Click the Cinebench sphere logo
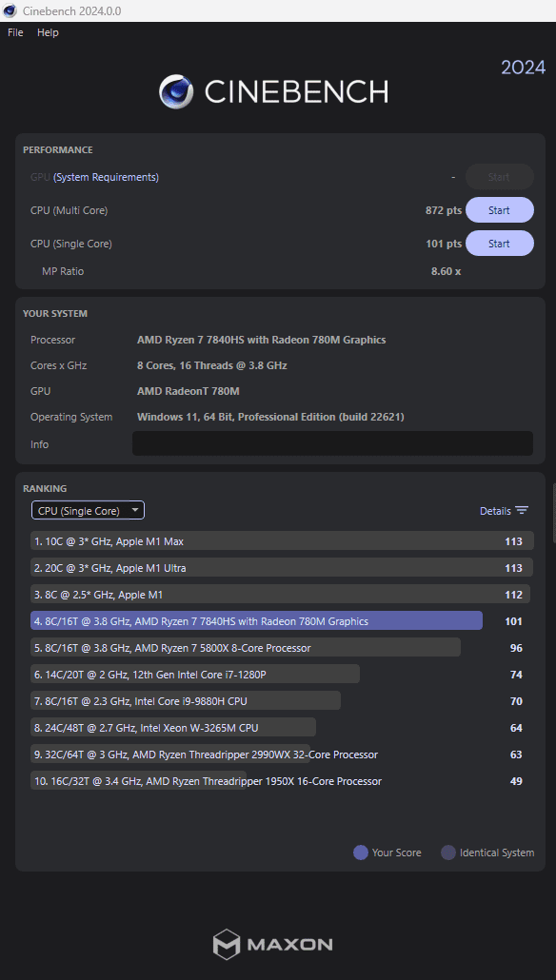The height and width of the screenshot is (980, 556). pyautogui.click(x=176, y=92)
